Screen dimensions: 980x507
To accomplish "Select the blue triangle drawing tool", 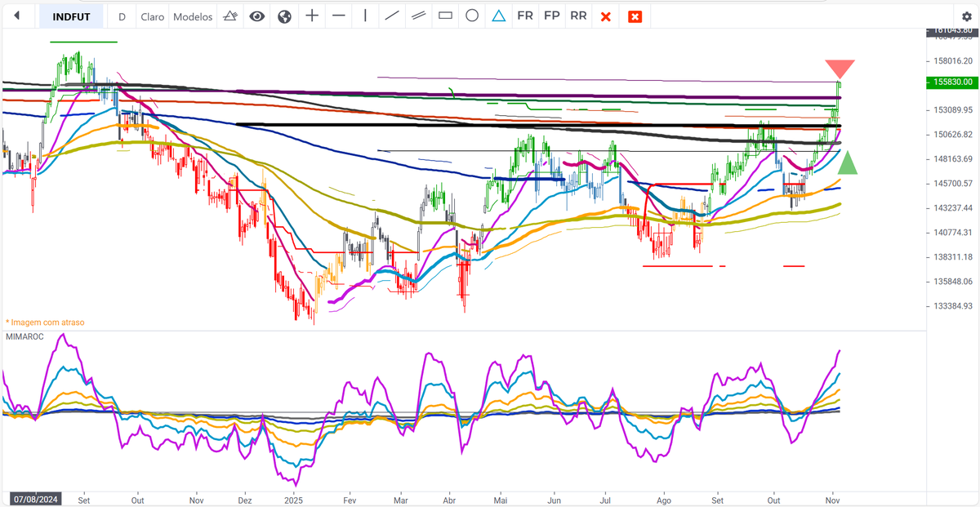I will click(498, 16).
